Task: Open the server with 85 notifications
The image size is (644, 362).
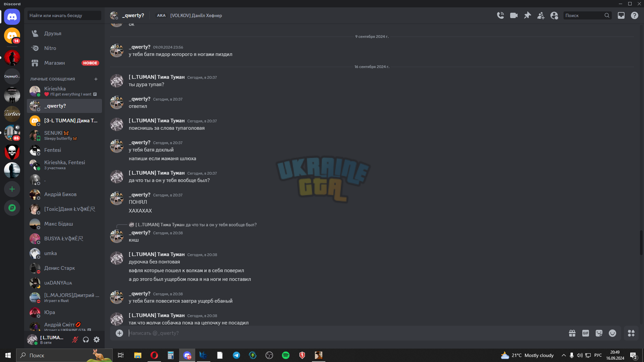Action: click(12, 133)
